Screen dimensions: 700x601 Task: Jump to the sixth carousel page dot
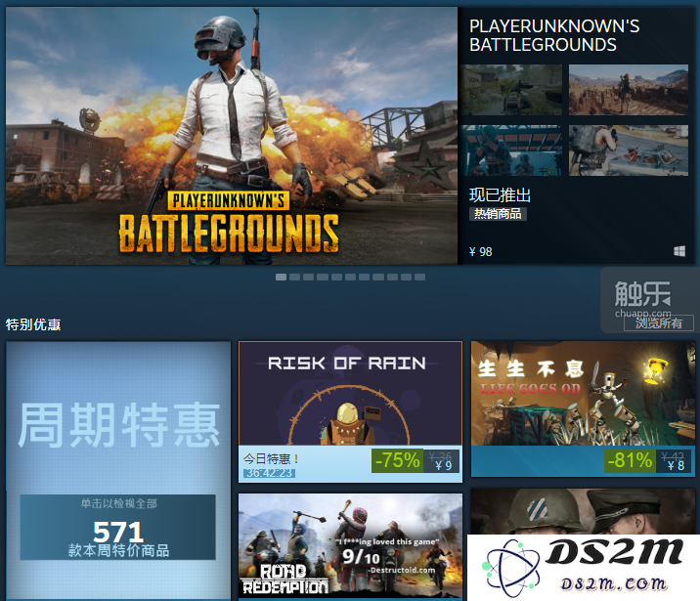click(350, 278)
